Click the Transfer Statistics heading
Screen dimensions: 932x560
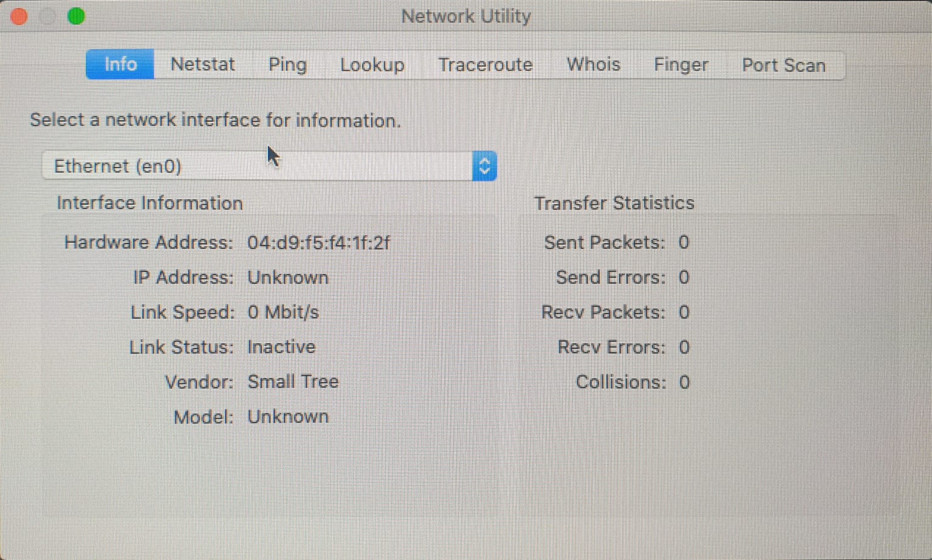tap(614, 203)
